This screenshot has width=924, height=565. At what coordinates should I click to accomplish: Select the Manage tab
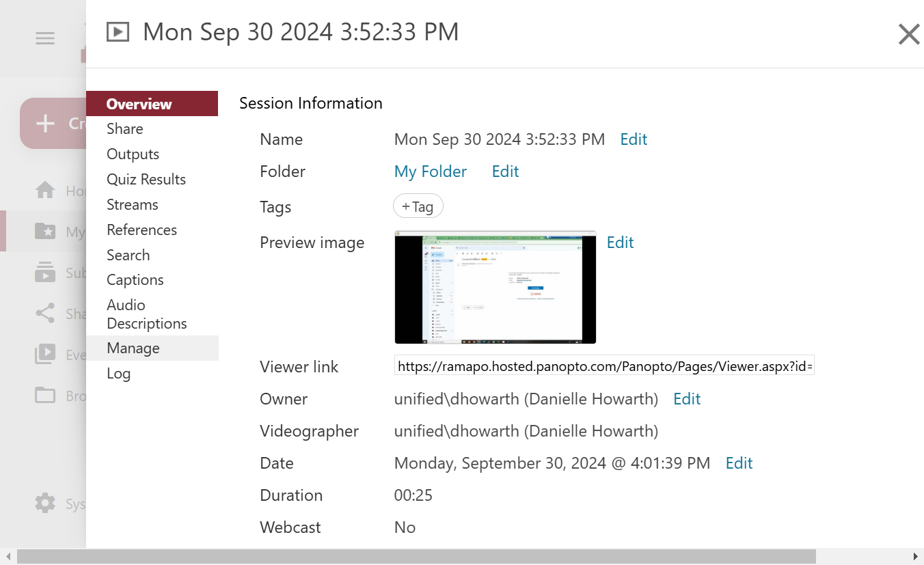tap(152, 348)
